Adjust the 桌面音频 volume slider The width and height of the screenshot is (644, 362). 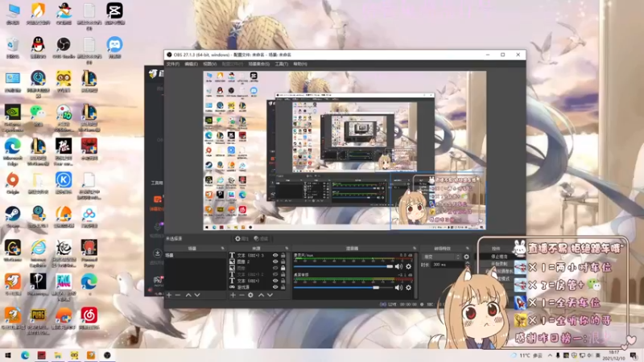(x=343, y=288)
